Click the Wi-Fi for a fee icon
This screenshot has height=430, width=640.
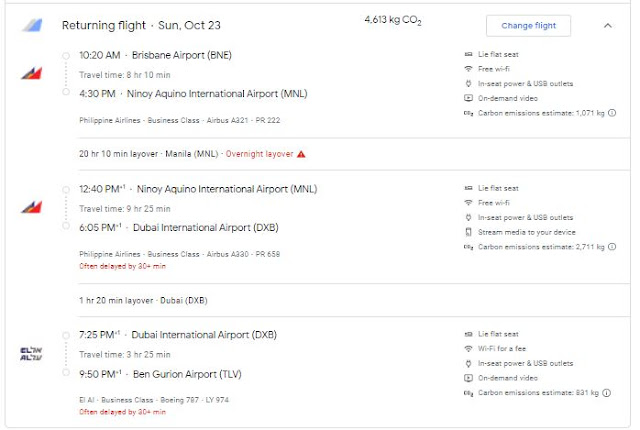[468, 348]
